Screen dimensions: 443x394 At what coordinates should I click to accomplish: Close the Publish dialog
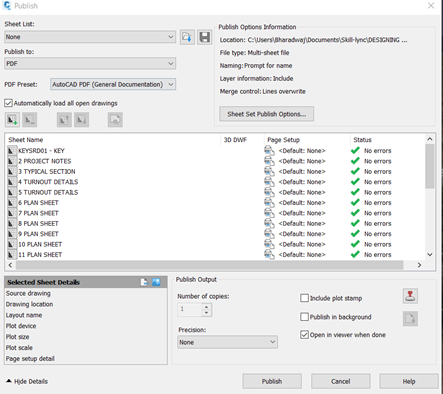click(431, 6)
